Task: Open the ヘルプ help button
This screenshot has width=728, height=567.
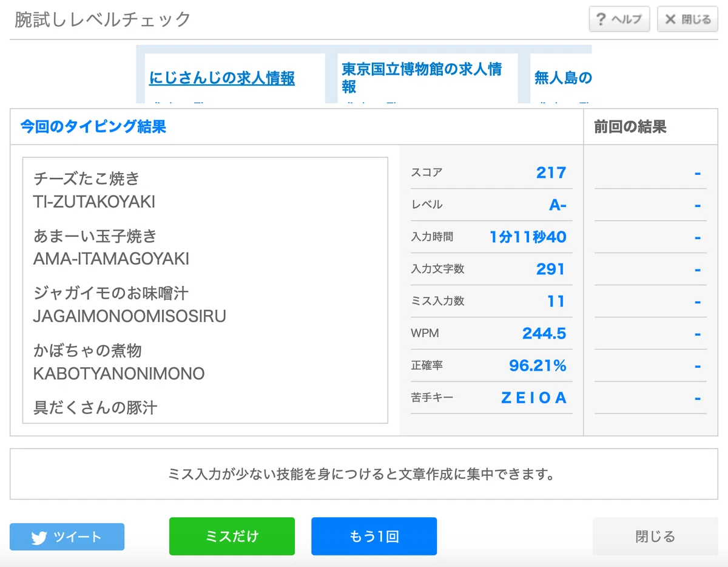Action: coord(619,19)
